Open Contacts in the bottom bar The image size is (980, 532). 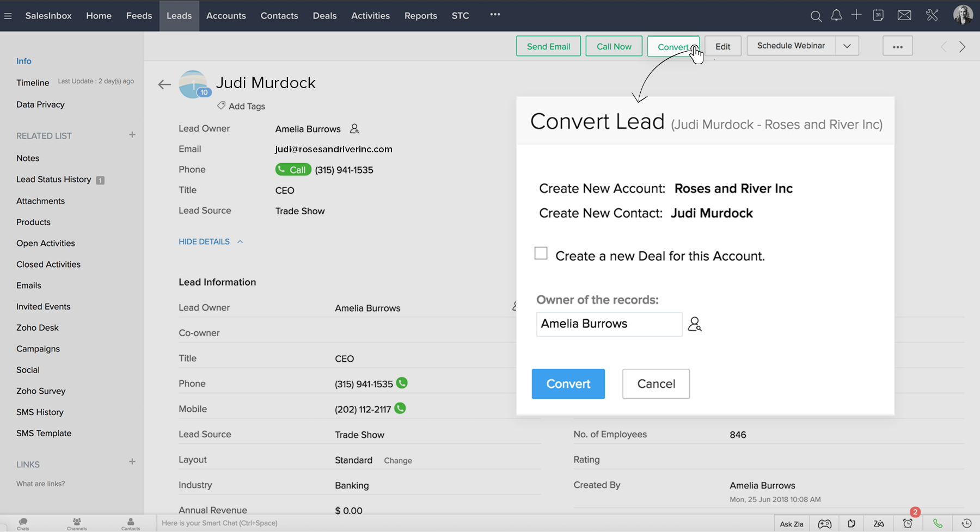(x=131, y=523)
